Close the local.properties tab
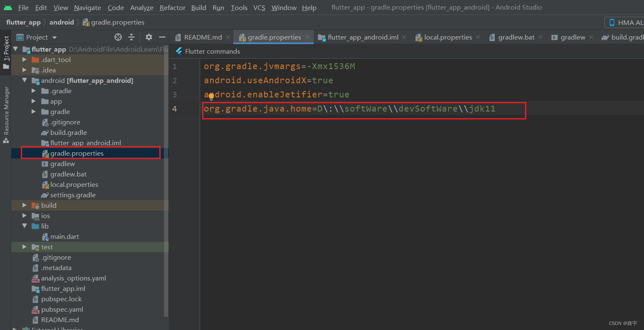Image resolution: width=644 pixels, height=330 pixels. click(478, 37)
